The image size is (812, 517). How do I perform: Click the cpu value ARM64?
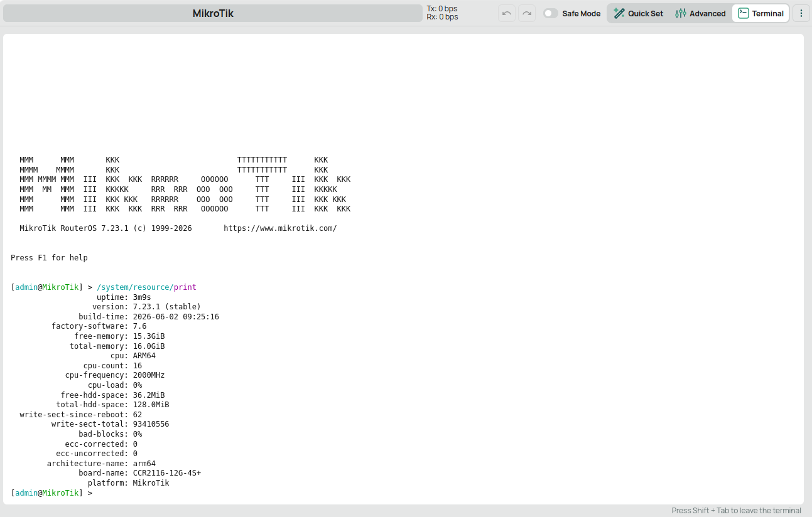(144, 356)
